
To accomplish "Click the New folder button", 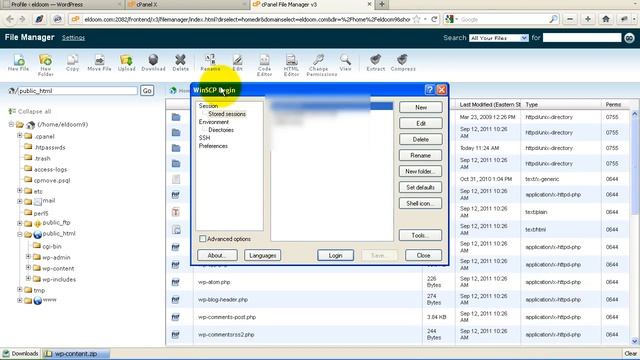I will coord(420,171).
